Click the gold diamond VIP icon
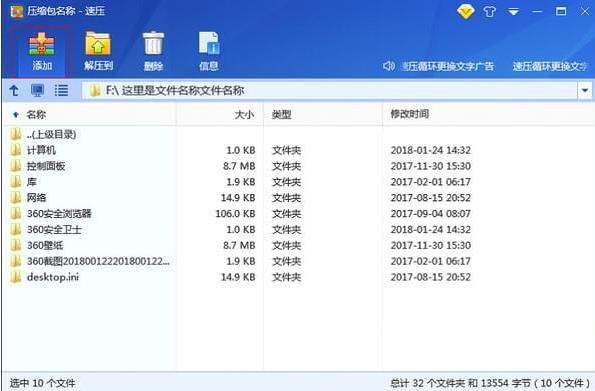Image resolution: width=595 pixels, height=391 pixels. point(466,12)
